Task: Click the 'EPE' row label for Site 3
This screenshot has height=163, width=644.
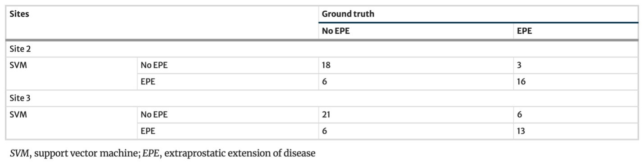Action: pos(227,131)
